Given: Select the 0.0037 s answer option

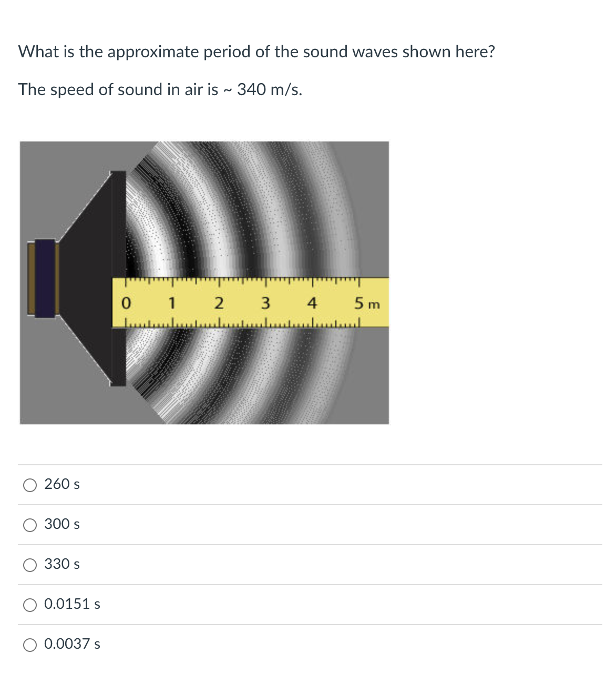Looking at the screenshot, I should click(x=29, y=644).
